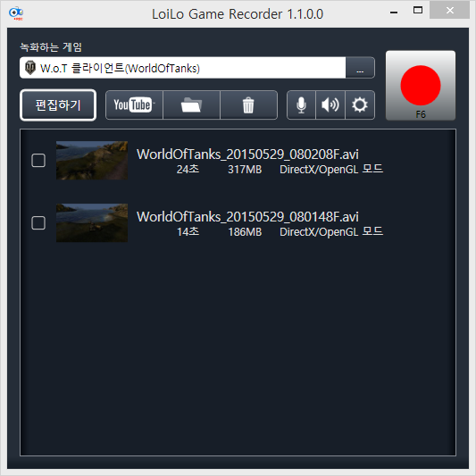The width and height of the screenshot is (476, 476).
Task: Check the box for WorldOfTanks_20150529_080208F.avi
Action: [38, 160]
